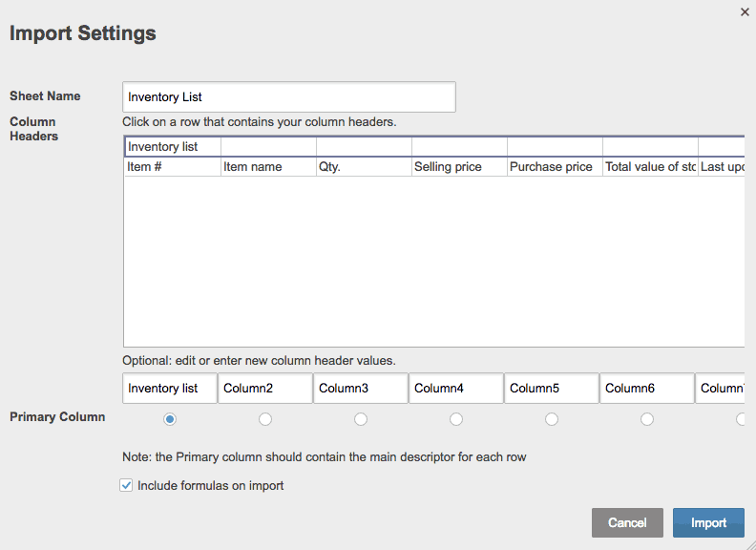Edit the Column3 header field
The image size is (756, 550).
(x=361, y=389)
